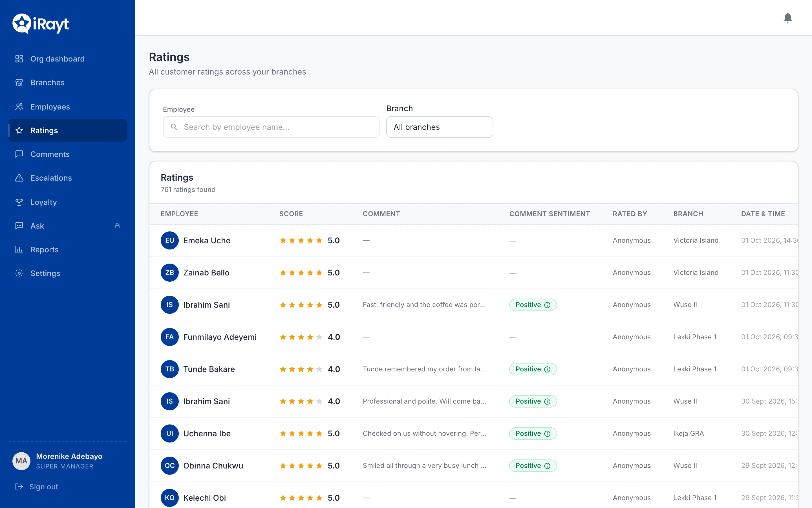
Task: Click employee name Obinna Chukwu
Action: pos(213,466)
